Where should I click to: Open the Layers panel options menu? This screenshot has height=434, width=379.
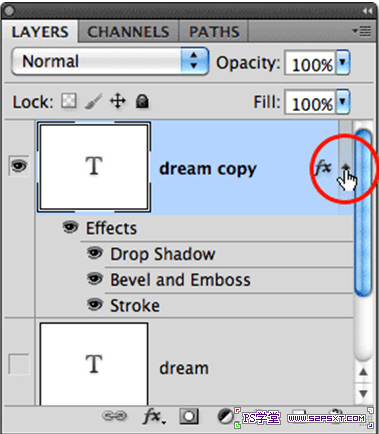[x=362, y=31]
